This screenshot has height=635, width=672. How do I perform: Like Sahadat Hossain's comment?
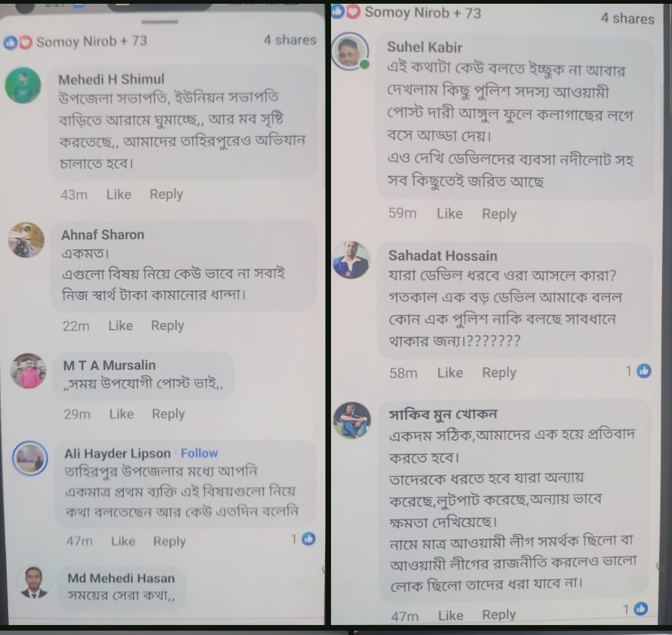click(x=450, y=373)
